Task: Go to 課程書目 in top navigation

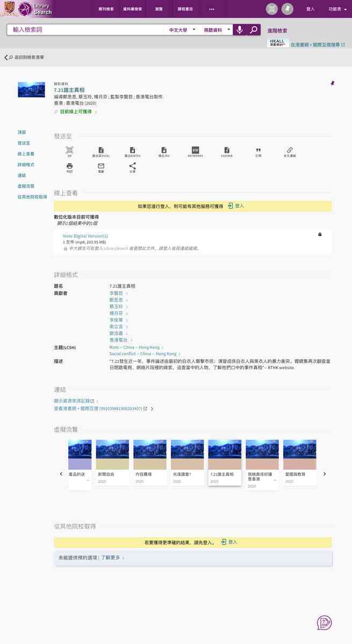Action: pyautogui.click(x=185, y=9)
